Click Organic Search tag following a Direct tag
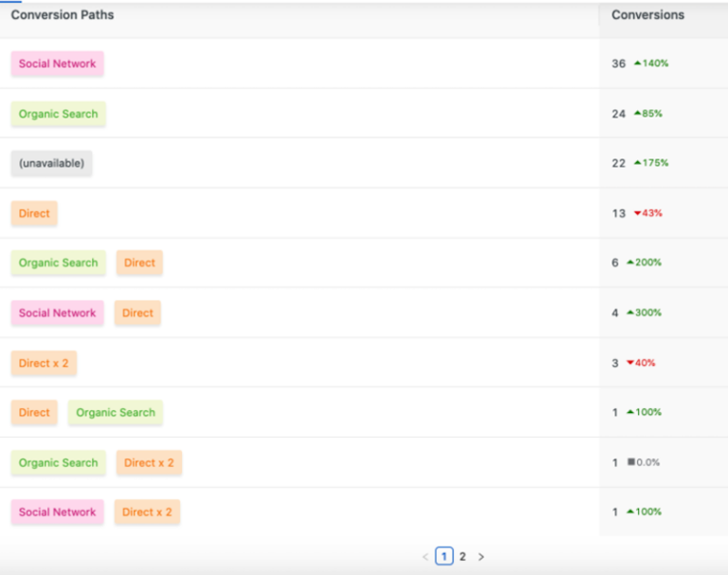The image size is (728, 575). [x=115, y=412]
